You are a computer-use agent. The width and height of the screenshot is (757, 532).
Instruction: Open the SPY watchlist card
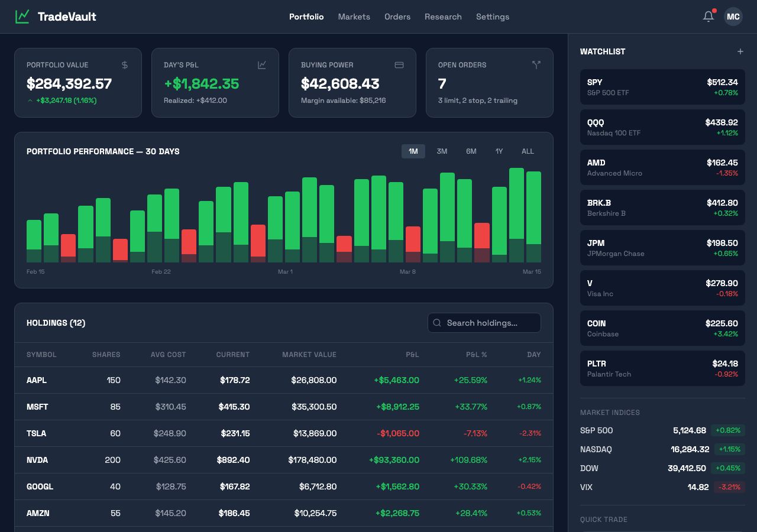click(x=662, y=87)
